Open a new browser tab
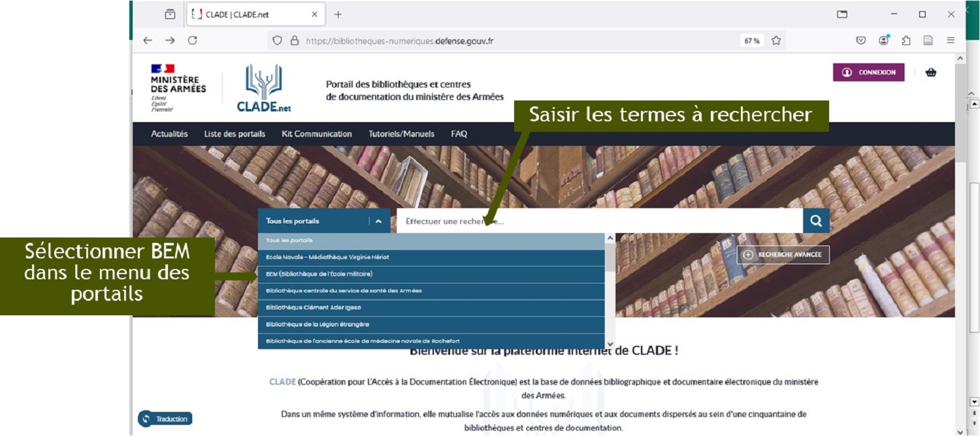 pyautogui.click(x=338, y=14)
